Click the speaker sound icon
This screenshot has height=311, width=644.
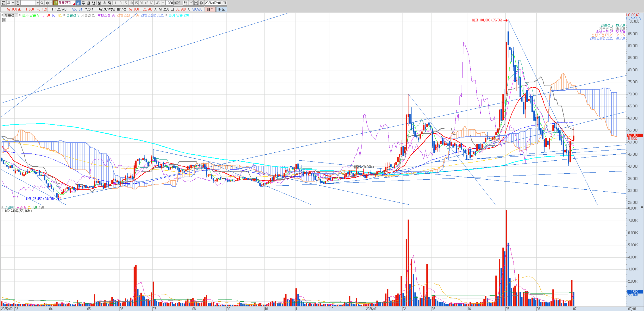47,3
